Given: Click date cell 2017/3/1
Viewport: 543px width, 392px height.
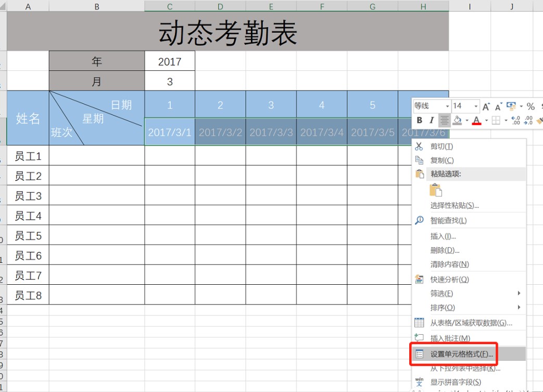Looking at the screenshot, I should tap(170, 132).
